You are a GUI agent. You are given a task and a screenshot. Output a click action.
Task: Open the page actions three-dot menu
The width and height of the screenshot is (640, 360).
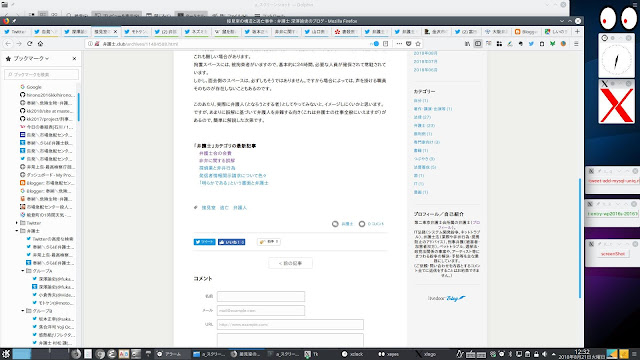(x=399, y=44)
